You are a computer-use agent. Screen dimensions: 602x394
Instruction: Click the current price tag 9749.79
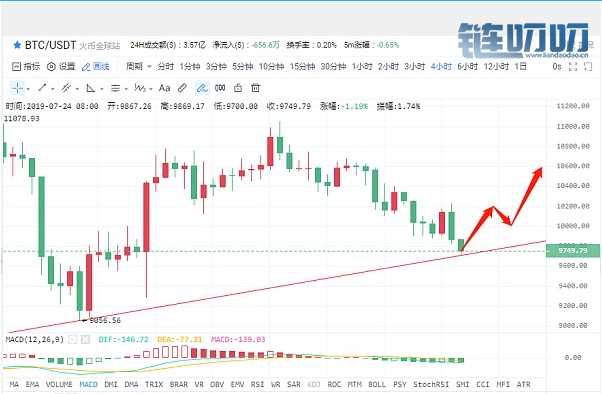point(573,251)
